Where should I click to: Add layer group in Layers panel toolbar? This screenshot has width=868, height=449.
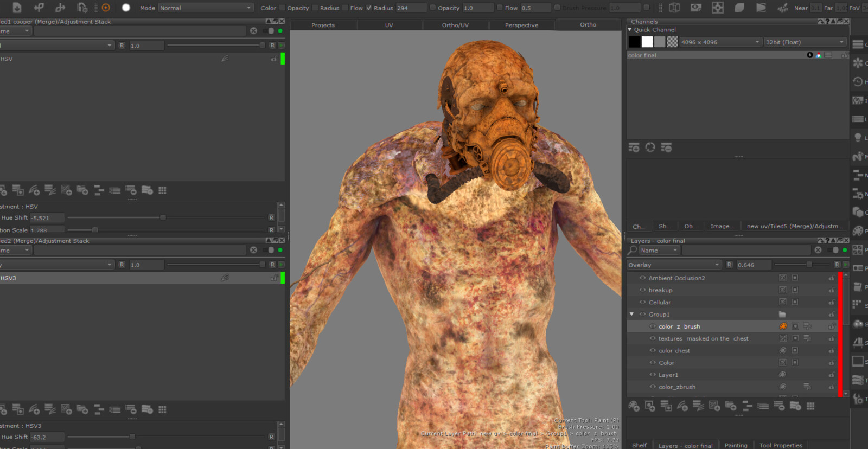[x=731, y=406]
